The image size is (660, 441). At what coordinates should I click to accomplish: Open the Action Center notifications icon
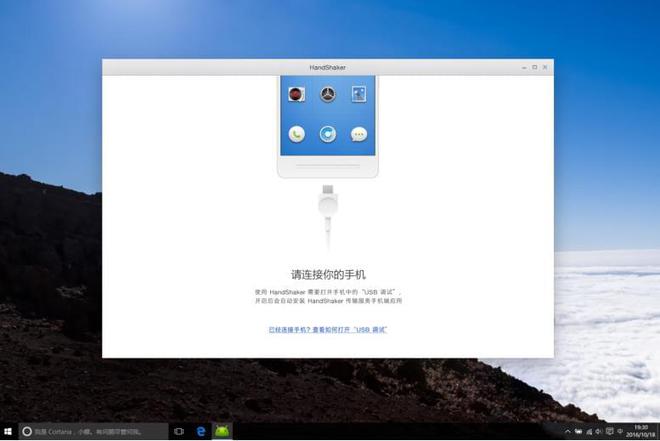(609, 432)
